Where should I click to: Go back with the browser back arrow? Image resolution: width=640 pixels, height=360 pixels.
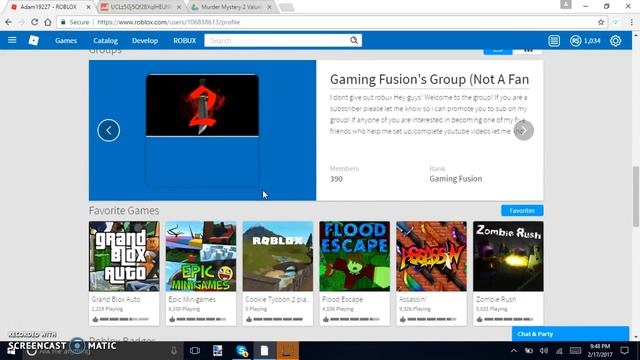pyautogui.click(x=9, y=22)
